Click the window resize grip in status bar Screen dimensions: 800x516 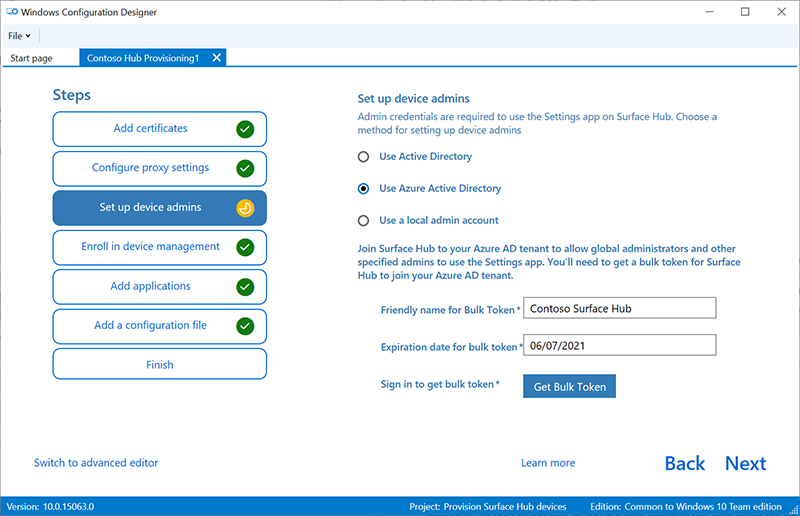tap(793, 509)
